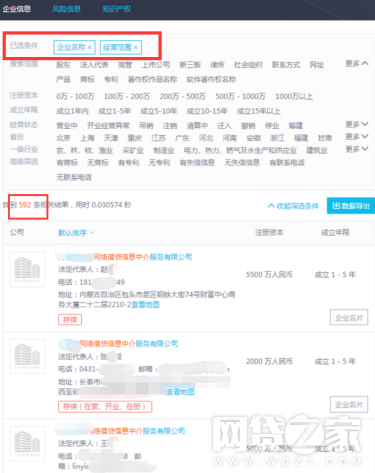Screen dimensions: 375x473
Task: Filter registered capital 0万 - 100万
Action: 75,97
